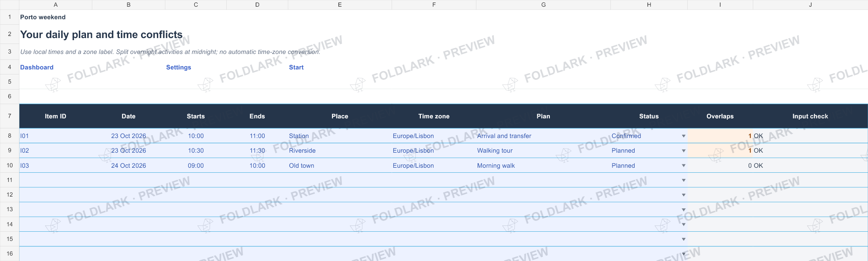Open Status dropdown for item I03
Image resolution: width=868 pixels, height=261 pixels.
coord(683,166)
